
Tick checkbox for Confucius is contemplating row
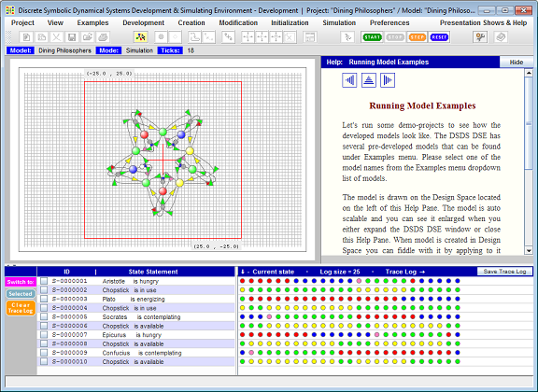pos(44,352)
